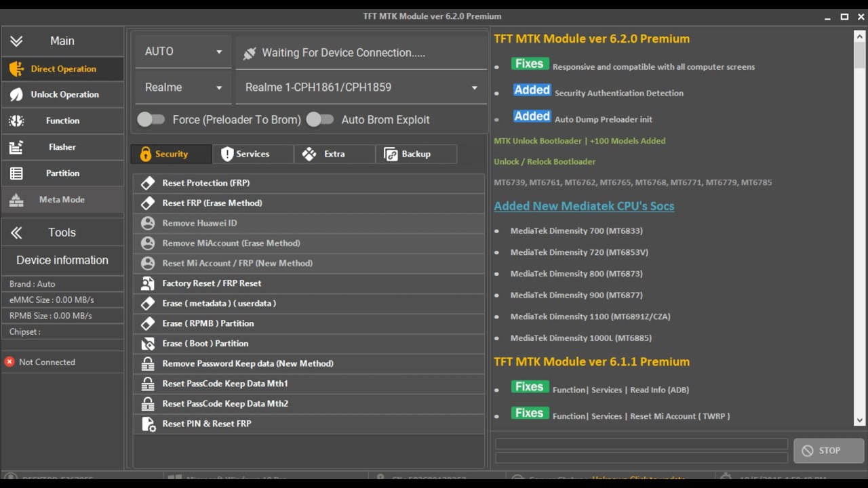Image resolution: width=868 pixels, height=488 pixels.
Task: Collapse the Main section chevron
Action: pyautogui.click(x=16, y=41)
